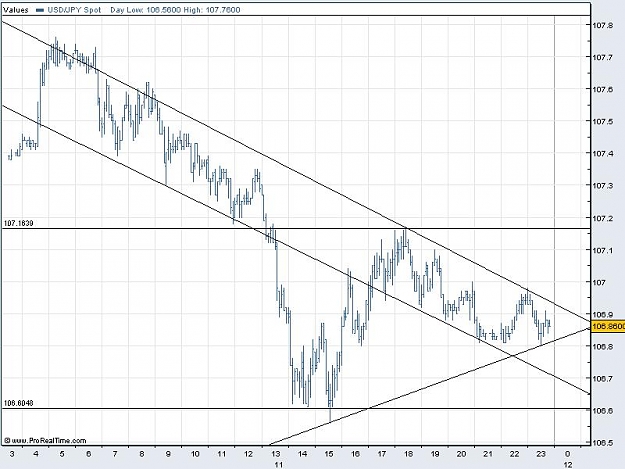Click the Day Low and High readout
625x469 pixels.
click(x=175, y=10)
